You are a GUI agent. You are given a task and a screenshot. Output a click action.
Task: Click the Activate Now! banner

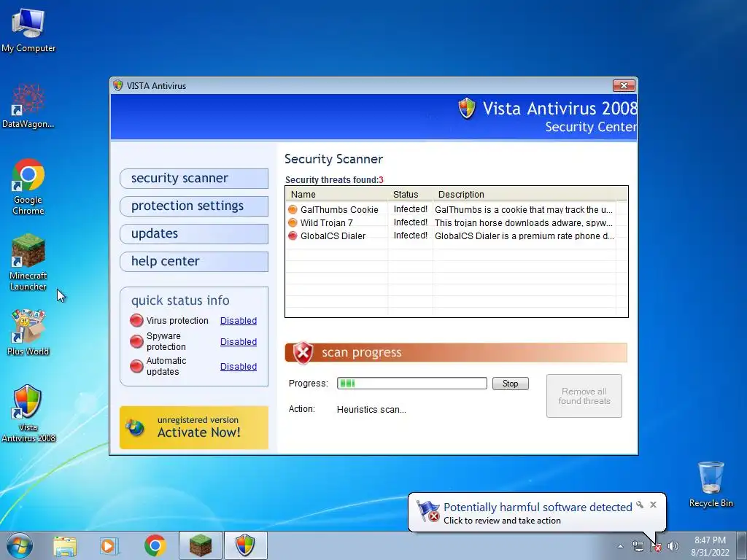coord(194,427)
